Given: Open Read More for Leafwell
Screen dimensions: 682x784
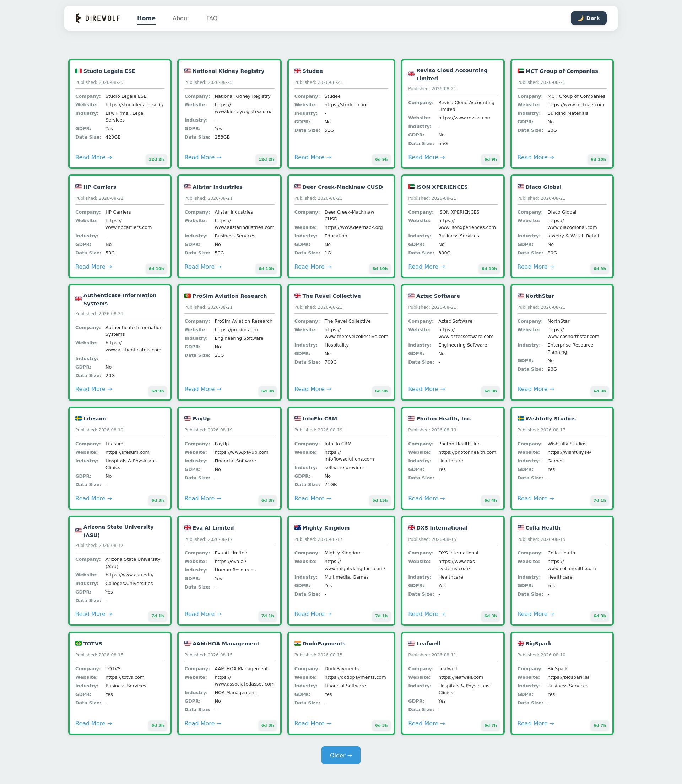Looking at the screenshot, I should tap(426, 724).
